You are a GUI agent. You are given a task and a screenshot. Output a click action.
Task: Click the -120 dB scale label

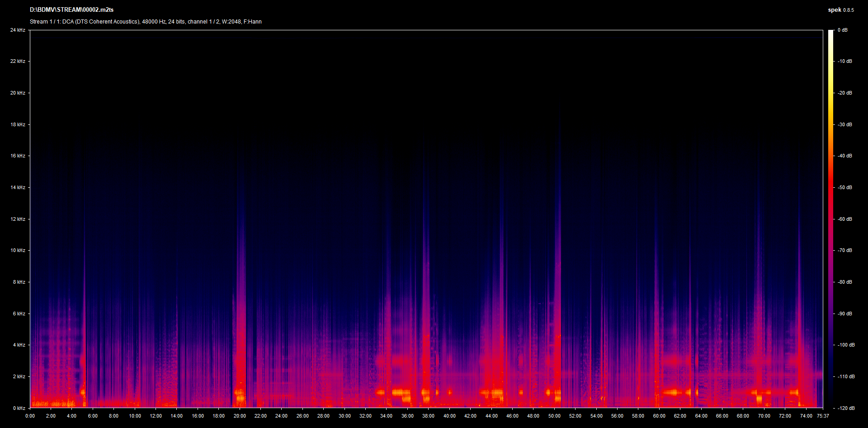click(x=845, y=408)
